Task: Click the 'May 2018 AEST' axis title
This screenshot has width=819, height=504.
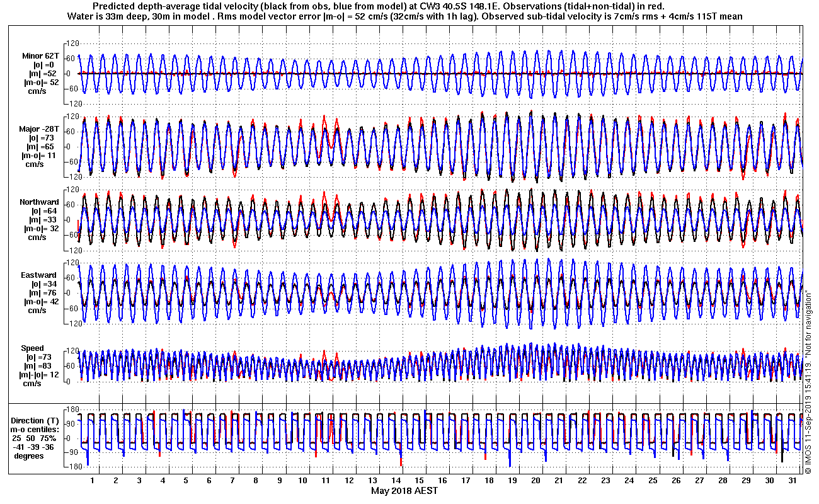Action: click(x=404, y=491)
